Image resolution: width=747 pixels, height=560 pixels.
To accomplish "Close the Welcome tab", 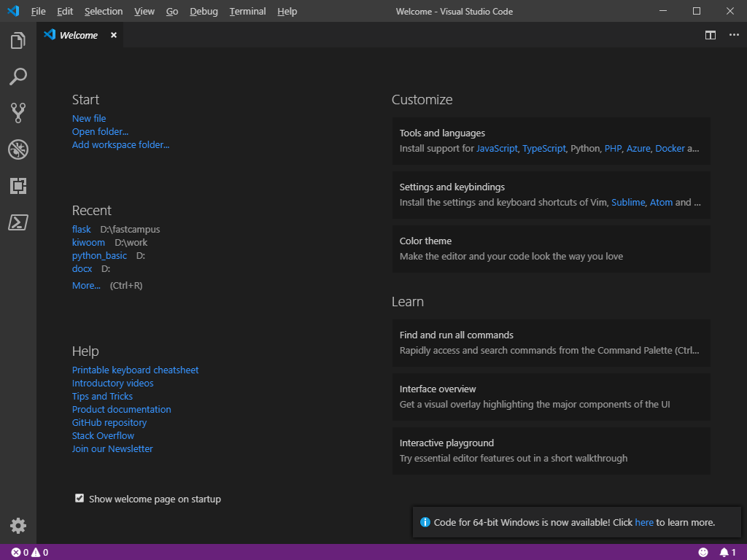I will [113, 35].
